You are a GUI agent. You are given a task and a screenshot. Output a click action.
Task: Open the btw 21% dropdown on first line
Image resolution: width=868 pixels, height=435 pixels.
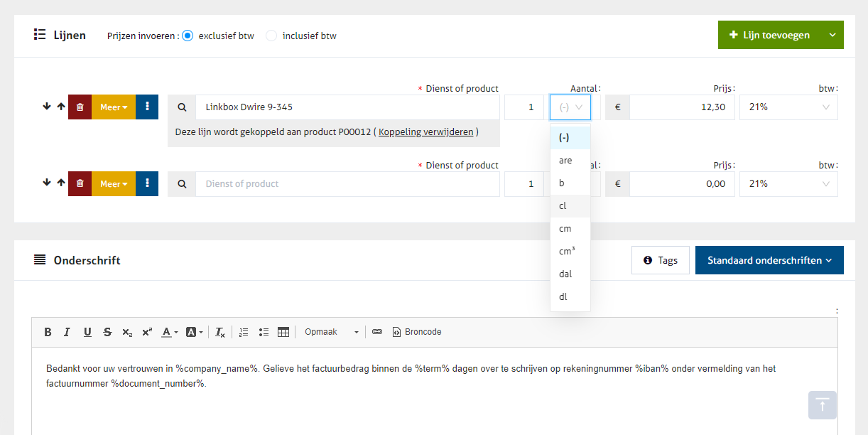[x=788, y=107]
